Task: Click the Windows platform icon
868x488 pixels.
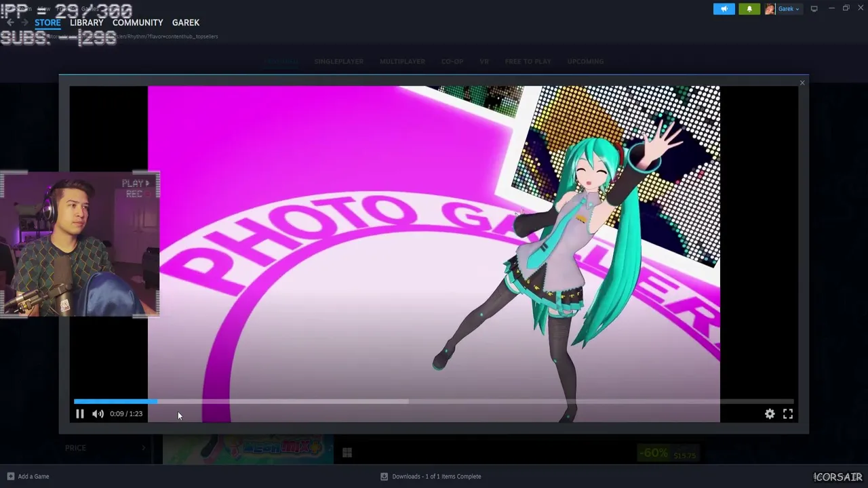Action: (x=347, y=453)
